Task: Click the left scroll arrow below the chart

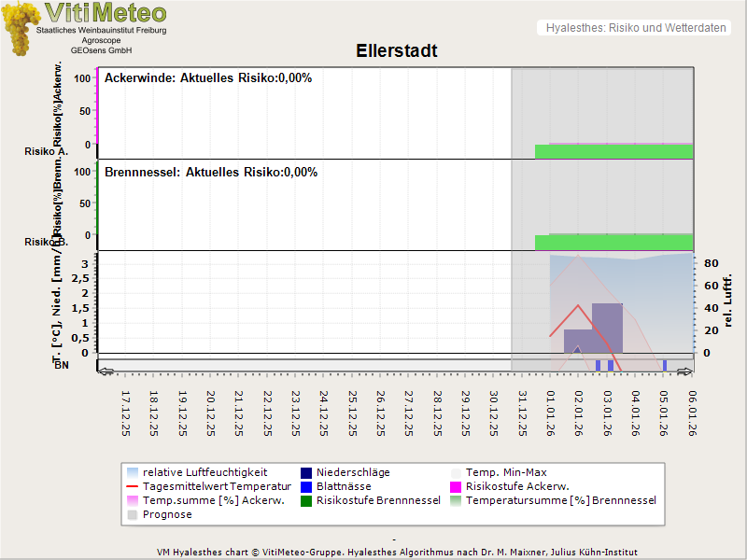Action: coord(106,371)
